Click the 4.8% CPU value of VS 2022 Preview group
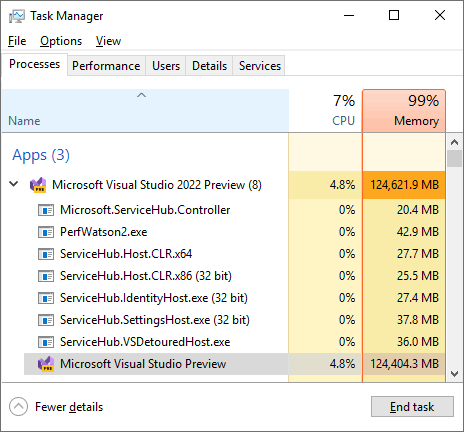464x432 pixels. point(342,185)
